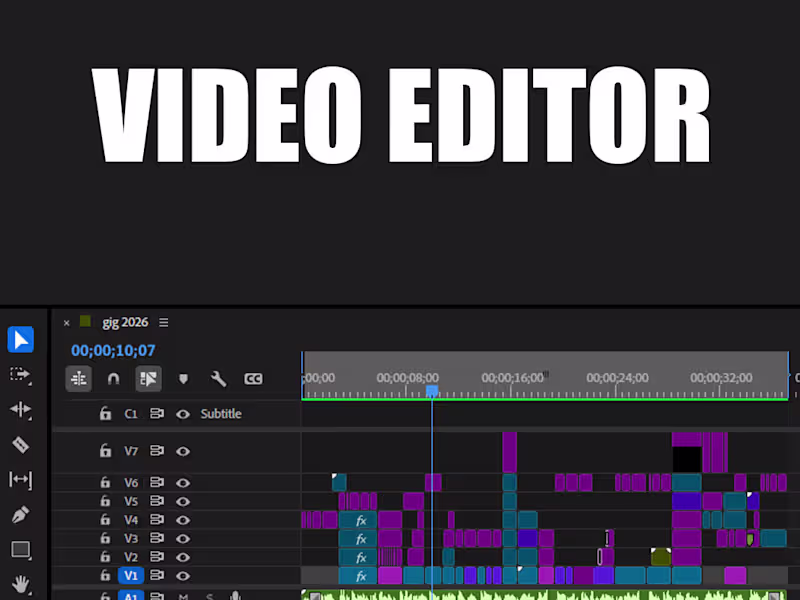
Task: Click the Captions settings CC icon
Action: coord(253,378)
